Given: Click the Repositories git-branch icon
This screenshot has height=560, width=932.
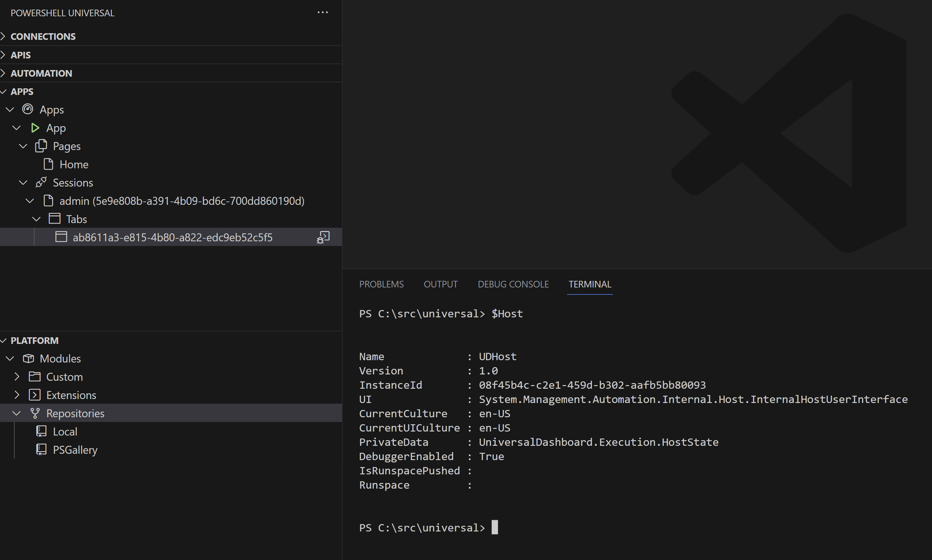Looking at the screenshot, I should click(35, 413).
